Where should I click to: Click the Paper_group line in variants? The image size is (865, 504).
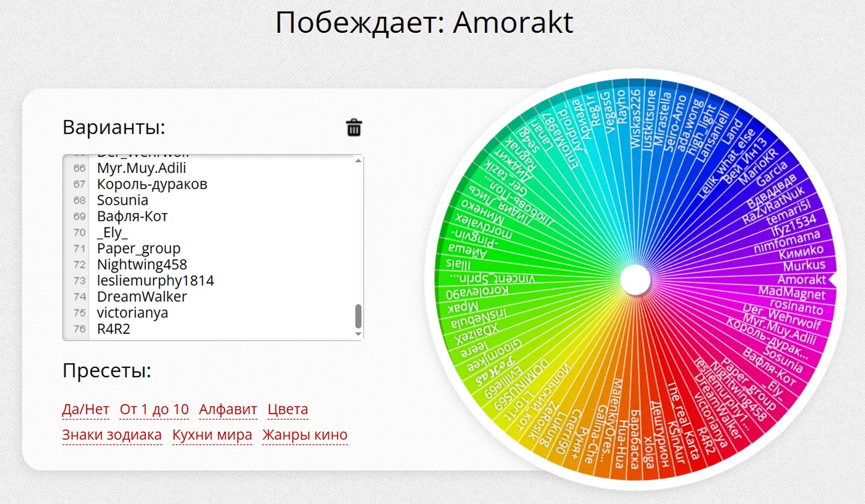tap(139, 248)
